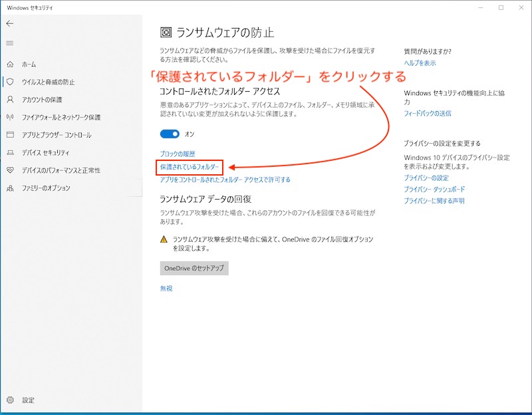The height and width of the screenshot is (415, 532).
Task: Minimize the Windows セキュリティ window
Action: tap(481, 7)
